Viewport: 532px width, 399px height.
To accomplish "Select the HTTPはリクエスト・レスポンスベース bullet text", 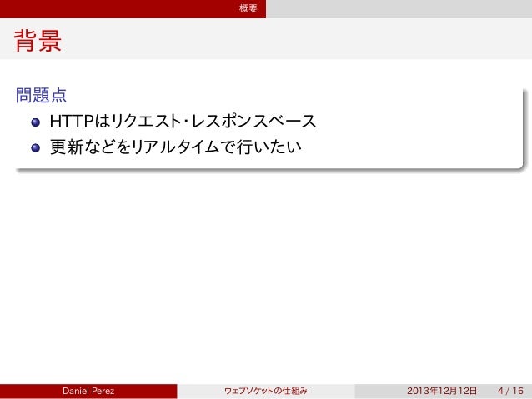I will pyautogui.click(x=183, y=121).
